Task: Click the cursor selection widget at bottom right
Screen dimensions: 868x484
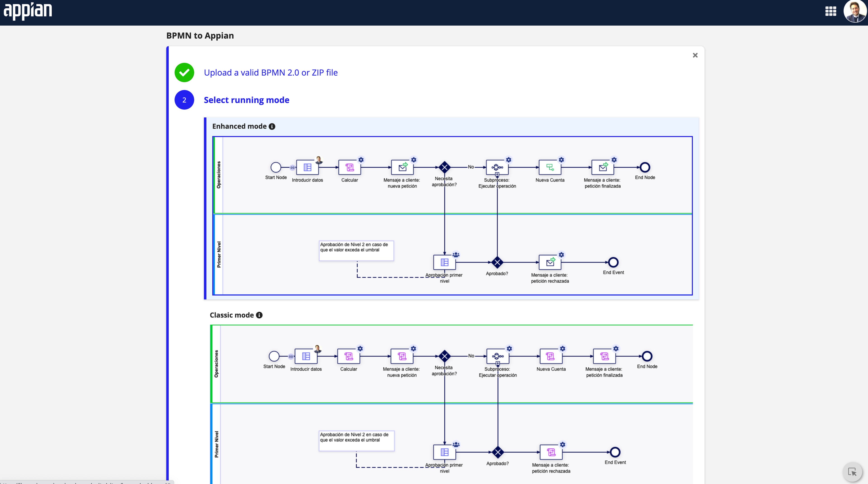Action: pos(852,472)
